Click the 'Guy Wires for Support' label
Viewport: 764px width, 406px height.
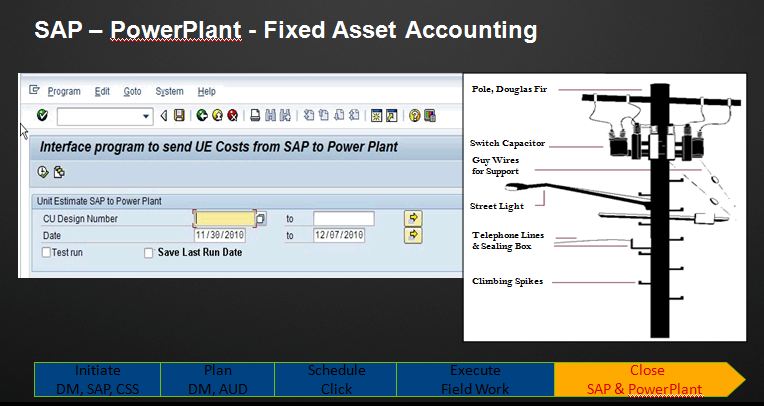tap(495, 166)
